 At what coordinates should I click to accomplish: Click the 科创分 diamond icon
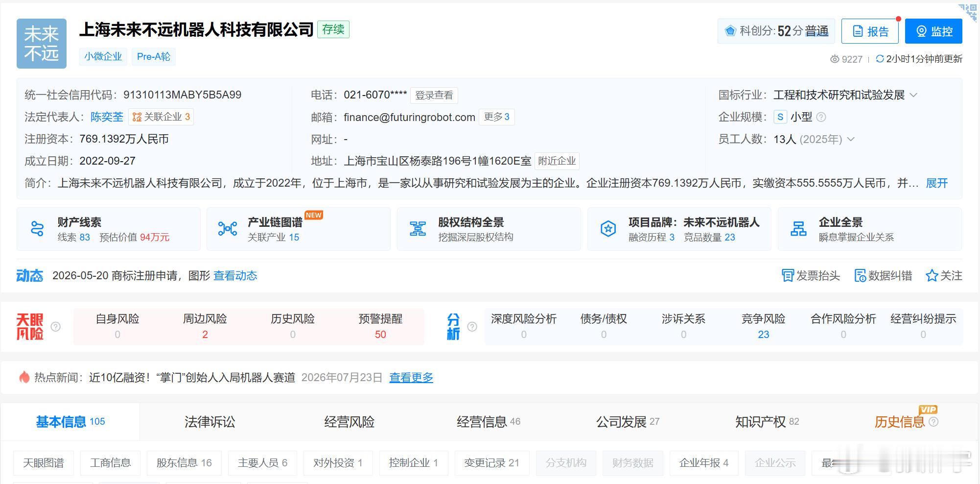(x=730, y=31)
